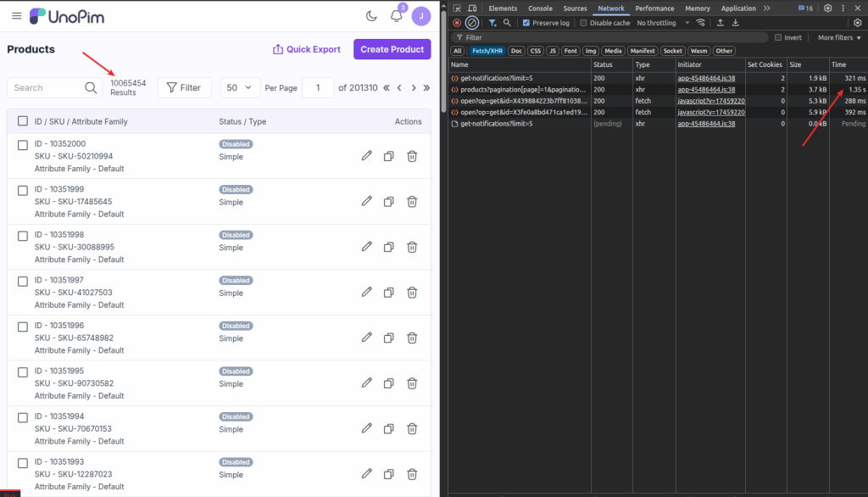This screenshot has width=868, height=497.
Task: Edit product SKU-41027503
Action: pos(366,293)
